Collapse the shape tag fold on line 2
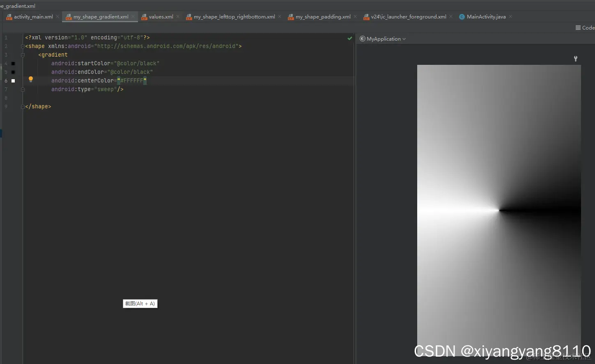Viewport: 595px width, 364px height. click(x=23, y=46)
